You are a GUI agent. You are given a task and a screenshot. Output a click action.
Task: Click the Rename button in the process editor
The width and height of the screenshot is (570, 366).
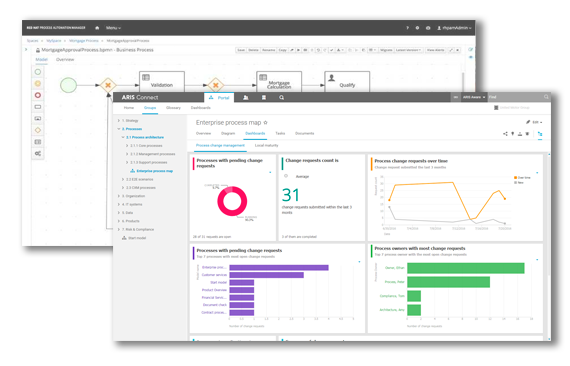pos(269,50)
